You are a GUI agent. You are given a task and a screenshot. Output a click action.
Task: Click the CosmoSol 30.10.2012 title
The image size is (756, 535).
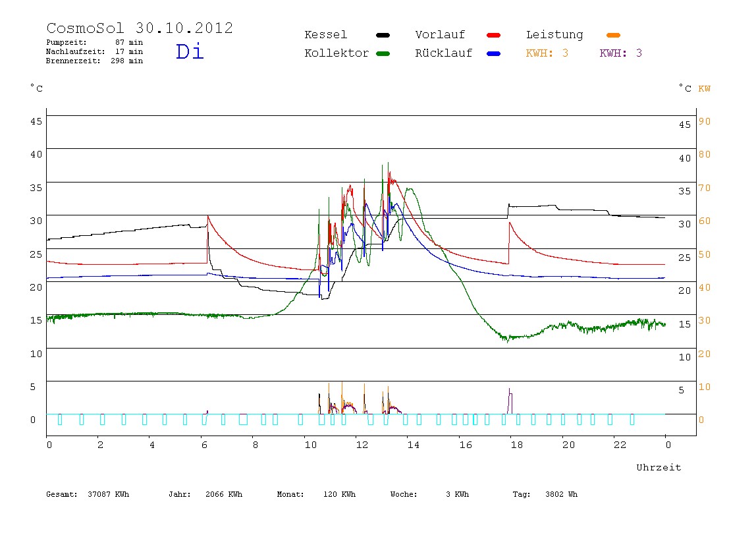tap(140, 28)
